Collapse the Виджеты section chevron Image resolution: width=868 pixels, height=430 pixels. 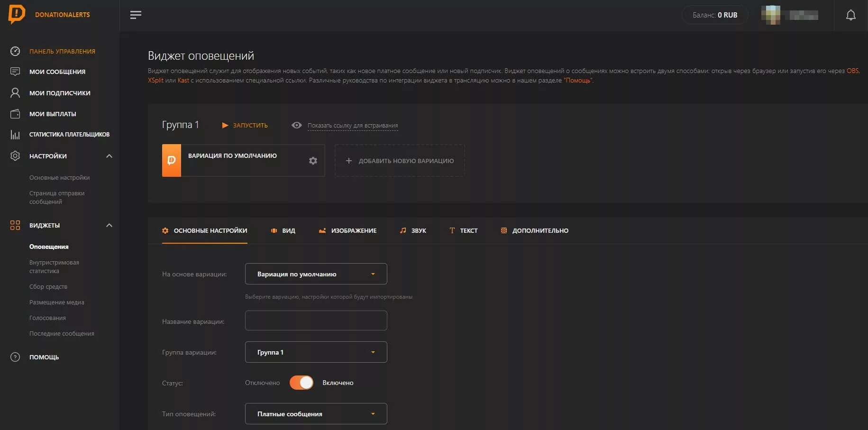click(109, 225)
